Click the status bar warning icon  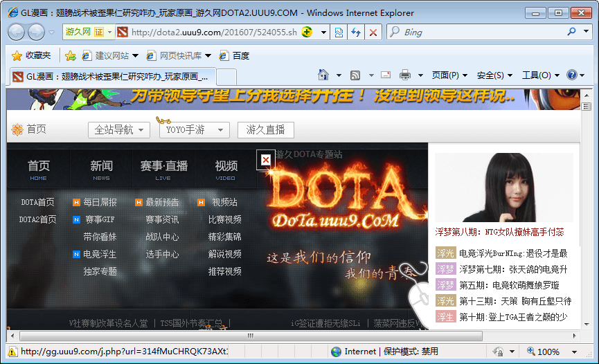[12, 352]
